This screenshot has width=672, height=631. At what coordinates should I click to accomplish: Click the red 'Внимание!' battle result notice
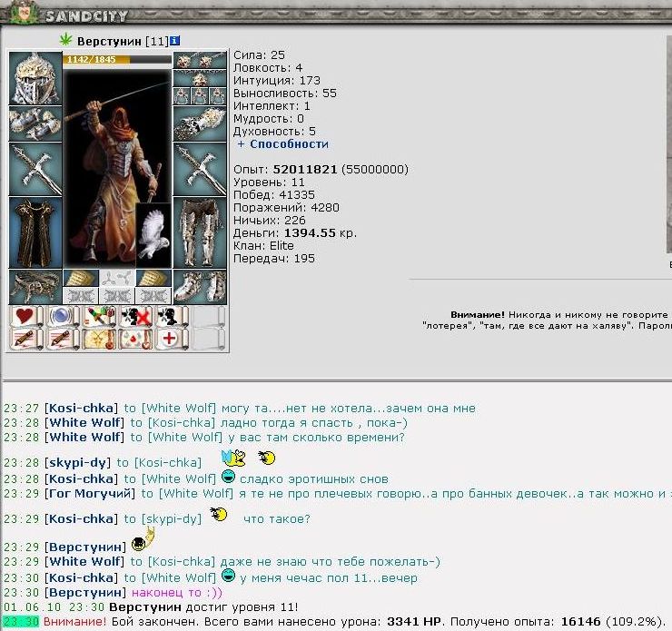tap(74, 622)
